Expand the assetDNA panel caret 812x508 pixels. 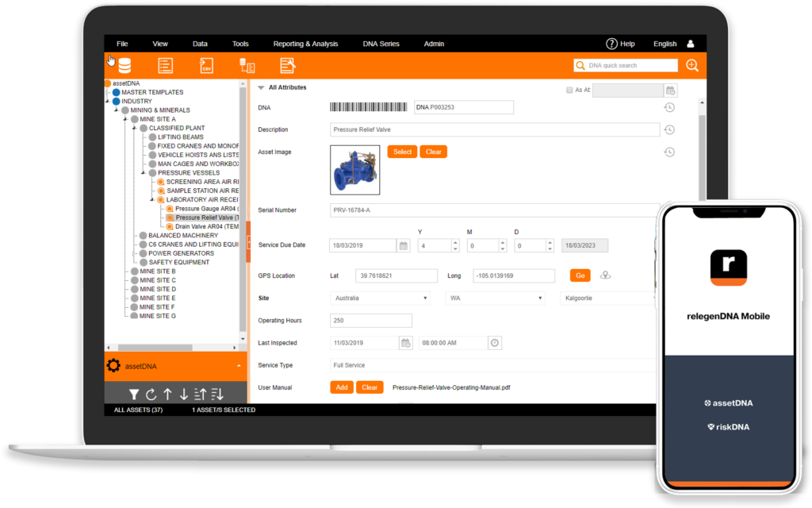pyautogui.click(x=239, y=366)
